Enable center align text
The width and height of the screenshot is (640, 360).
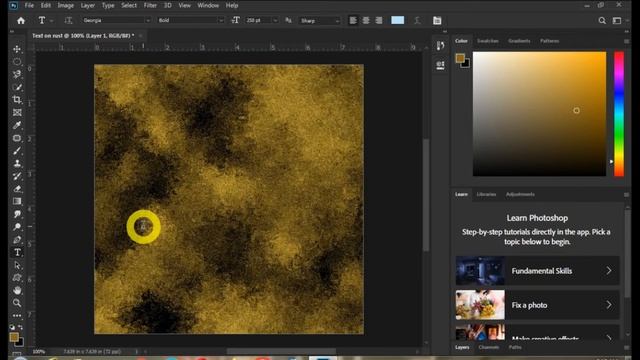click(x=366, y=20)
